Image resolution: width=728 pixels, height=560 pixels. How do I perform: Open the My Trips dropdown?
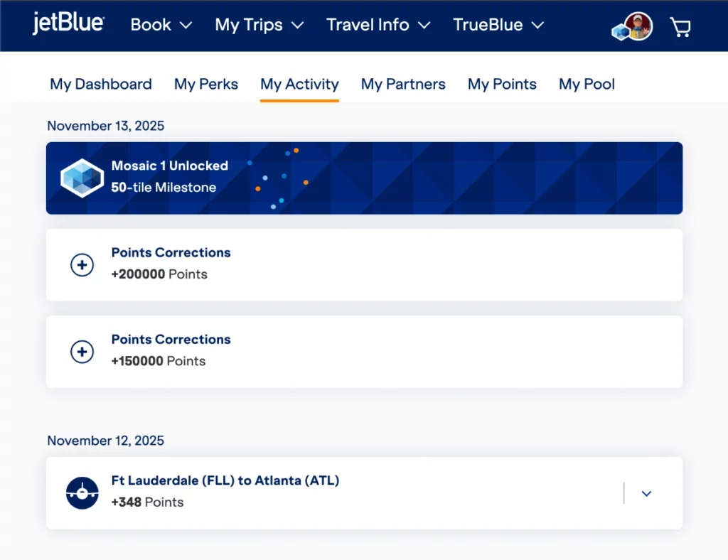[259, 25]
